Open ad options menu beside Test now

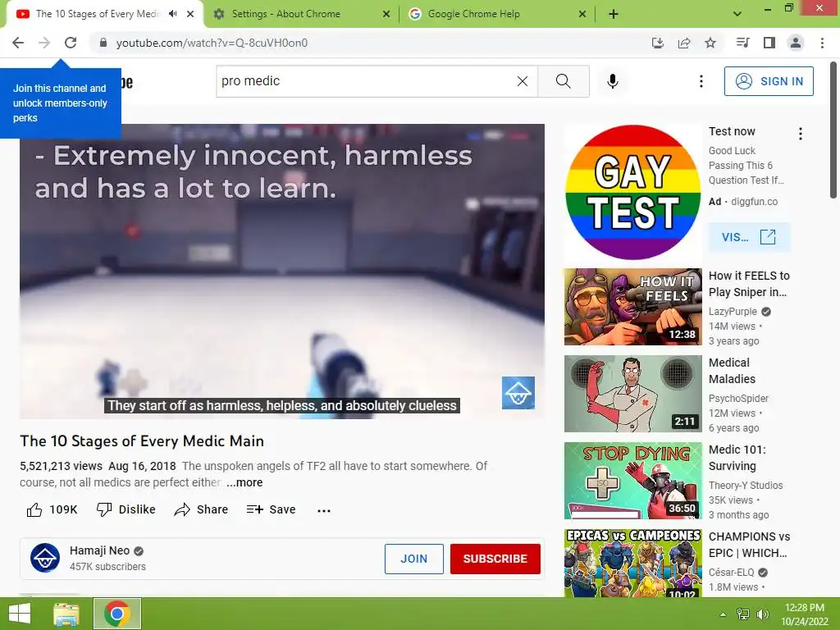coord(801,134)
